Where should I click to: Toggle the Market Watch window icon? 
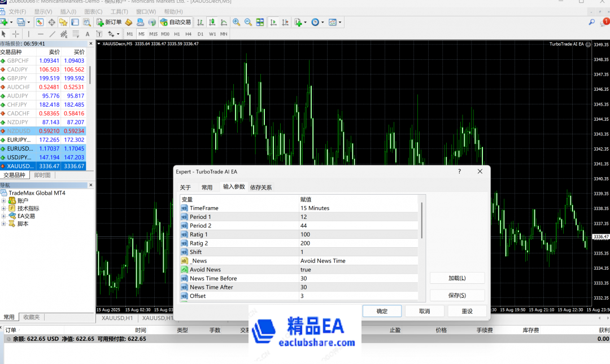pos(40,22)
